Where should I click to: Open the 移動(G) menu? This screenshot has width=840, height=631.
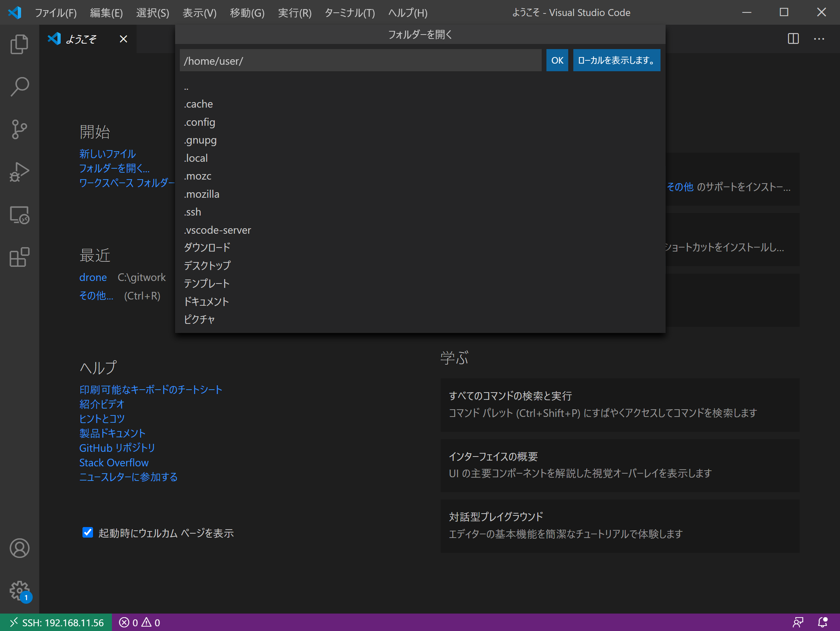click(247, 13)
